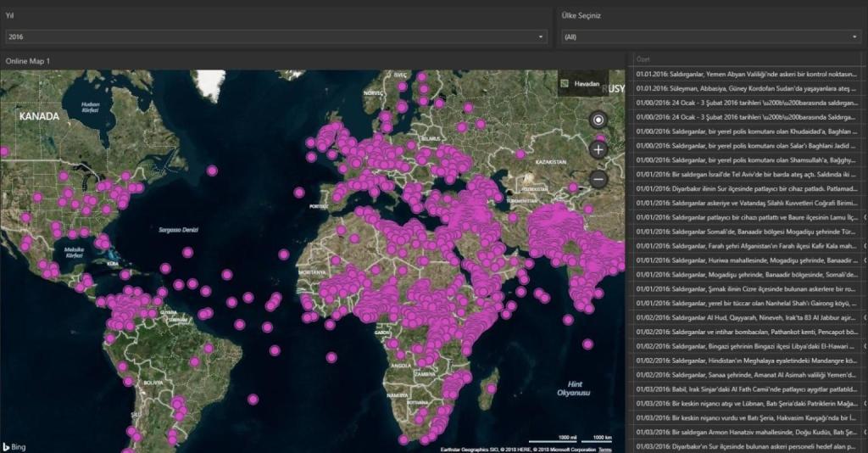Select the Pathankot intihar bombacıları row
The image size is (868, 453).
click(748, 331)
